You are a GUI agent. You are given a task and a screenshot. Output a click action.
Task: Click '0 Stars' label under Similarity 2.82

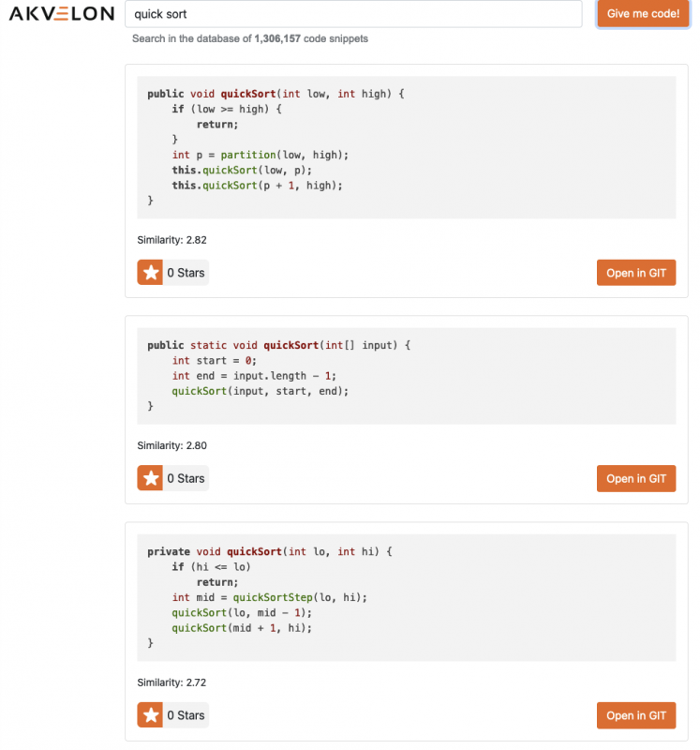pos(186,273)
